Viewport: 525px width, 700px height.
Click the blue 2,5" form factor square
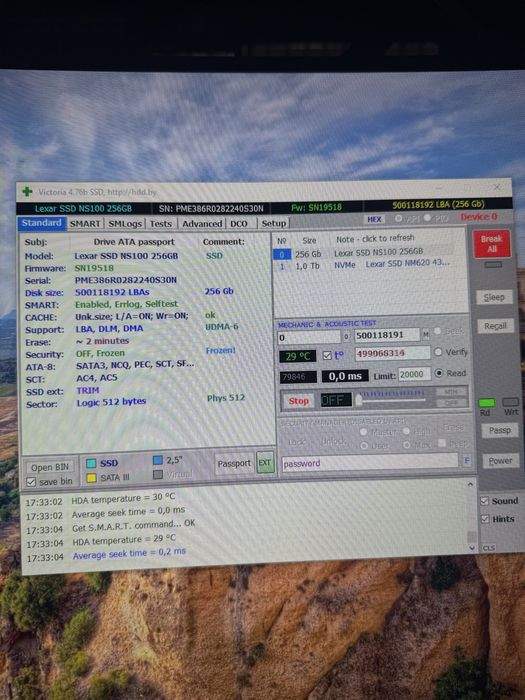click(x=158, y=460)
